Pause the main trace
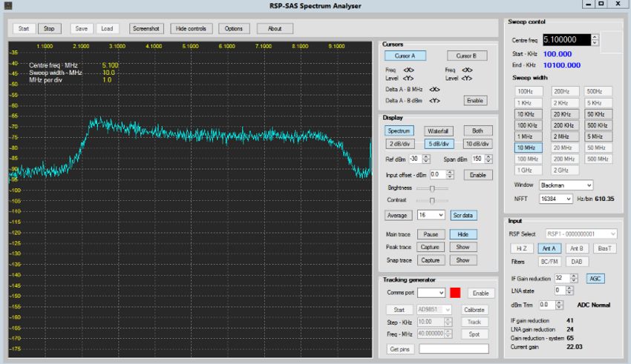The image size is (631, 364). point(431,234)
